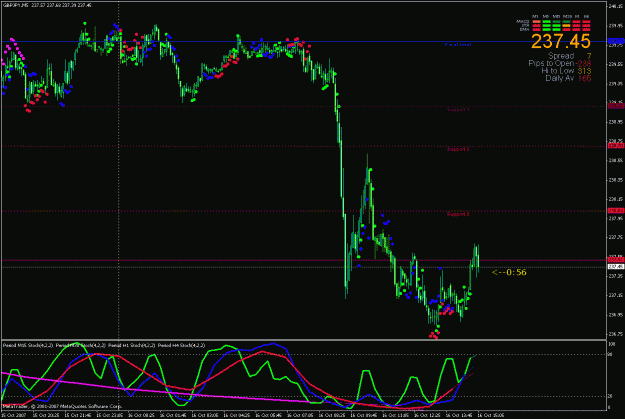Click the EMA H4 red signal cell
625x419 pixels.
586,30
